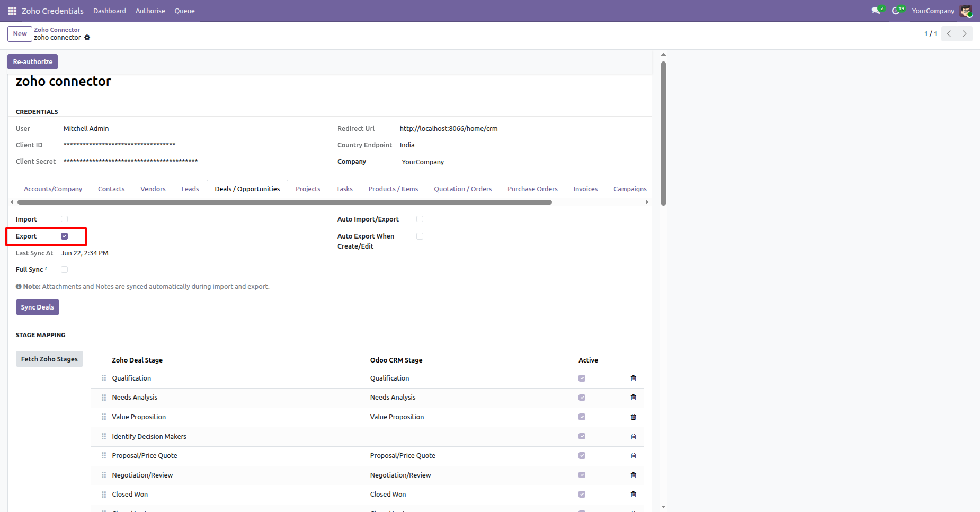Delete the Needs Analysis stage row

click(633, 398)
